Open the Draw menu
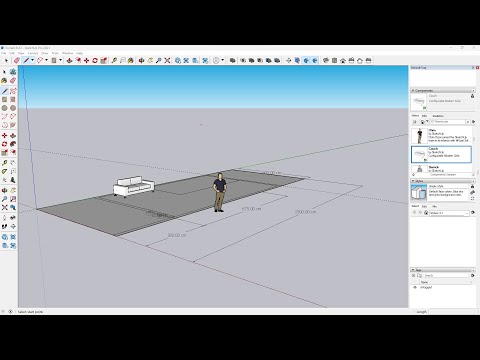 (x=45, y=53)
